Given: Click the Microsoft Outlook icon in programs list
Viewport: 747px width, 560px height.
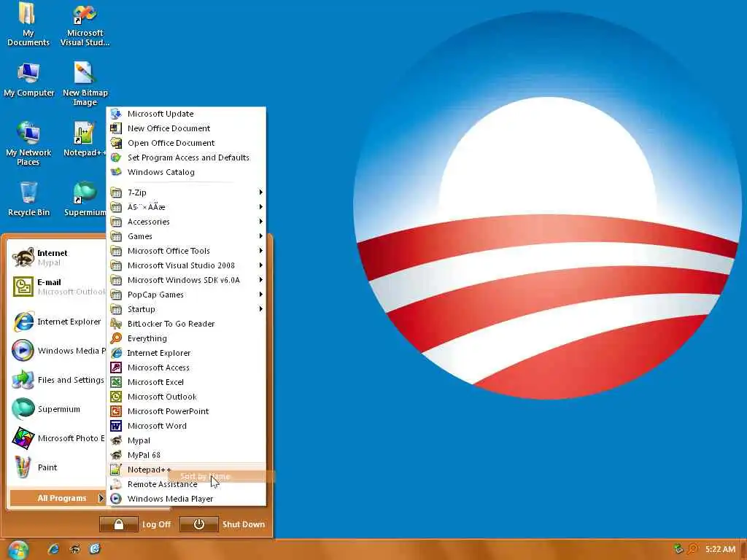Looking at the screenshot, I should (x=116, y=397).
